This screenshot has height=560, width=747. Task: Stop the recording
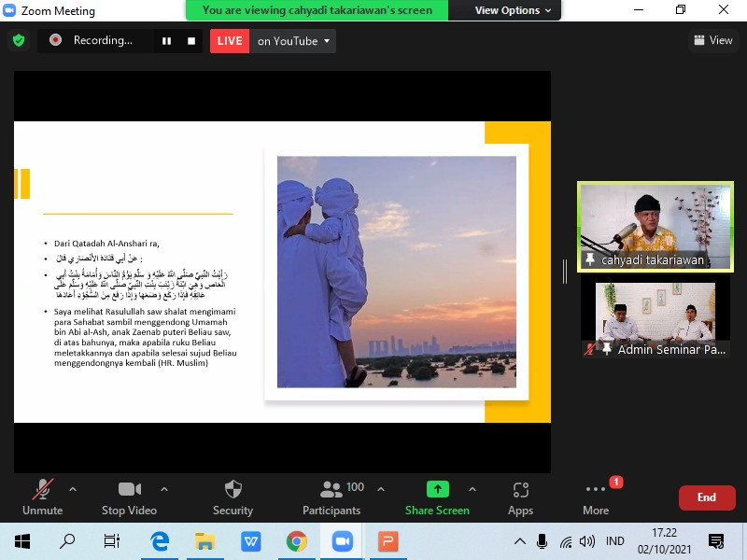click(190, 40)
